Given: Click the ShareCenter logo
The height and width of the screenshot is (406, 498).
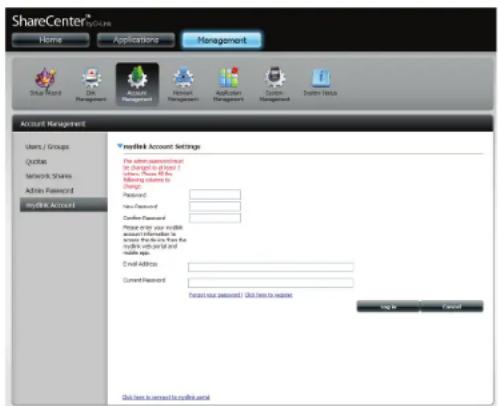Looking at the screenshot, I should (x=61, y=21).
